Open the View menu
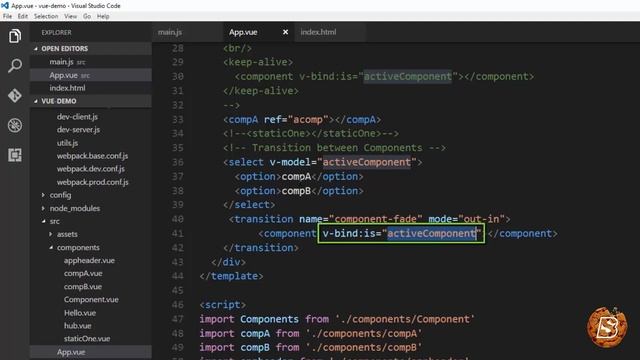 70,16
